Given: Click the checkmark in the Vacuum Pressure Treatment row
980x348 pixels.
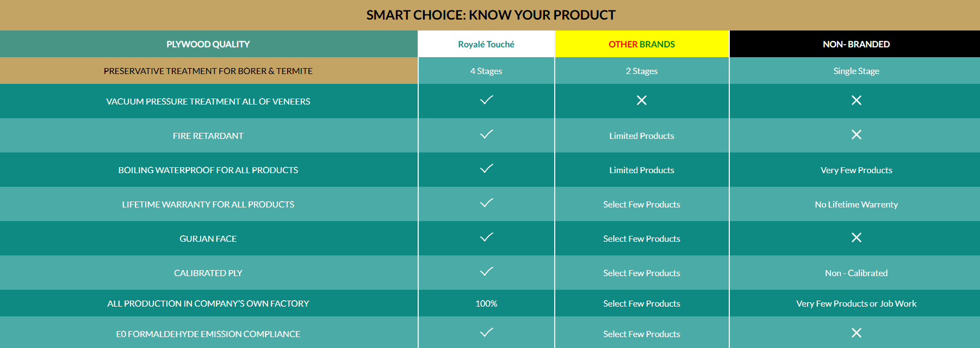Looking at the screenshot, I should coord(486,100).
